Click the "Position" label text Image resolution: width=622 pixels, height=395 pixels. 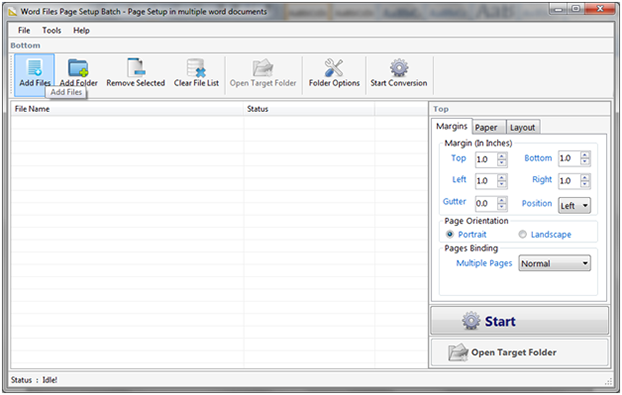click(537, 203)
